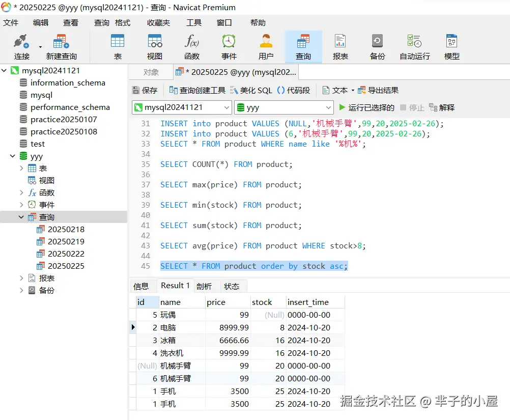
Task: Click the id column header
Action: coord(147,302)
